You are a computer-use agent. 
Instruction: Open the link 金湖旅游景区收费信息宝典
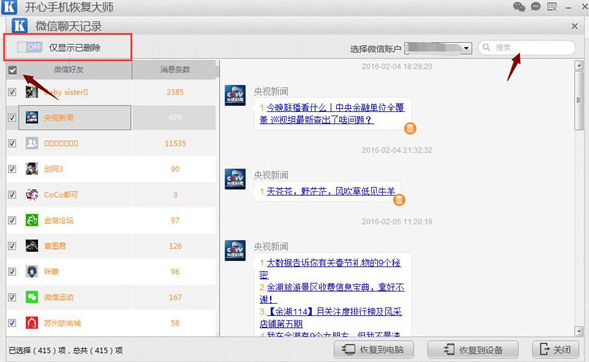[332, 293]
